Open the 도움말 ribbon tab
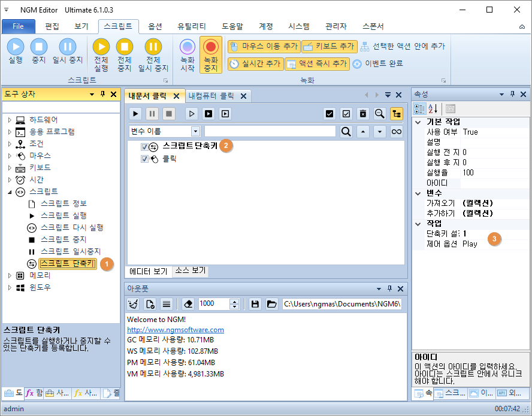This screenshot has height=416, width=532. tap(232, 26)
